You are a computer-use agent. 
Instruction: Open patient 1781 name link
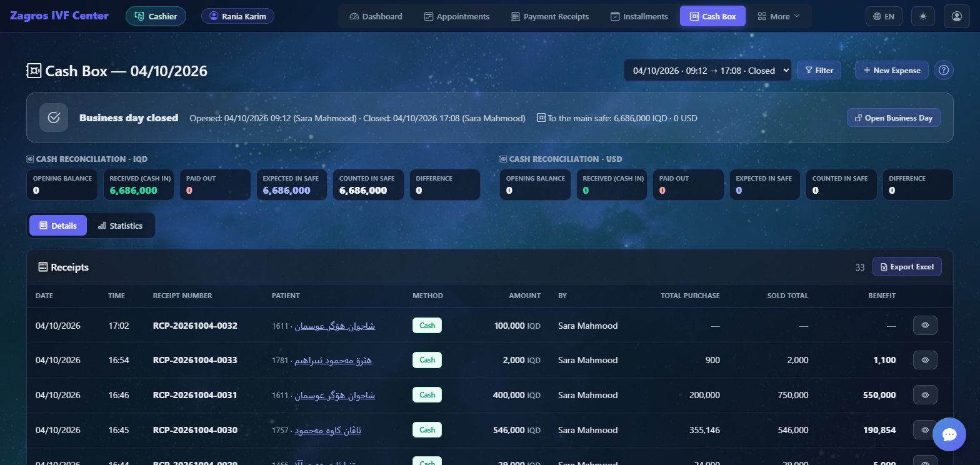tap(332, 360)
